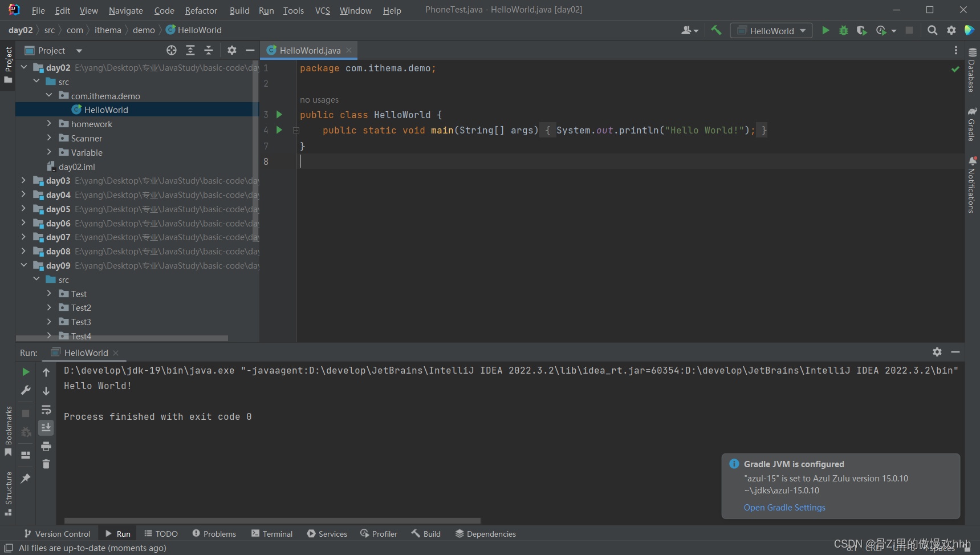The image size is (980, 555).
Task: Expand the day03 module
Action: click(x=24, y=180)
